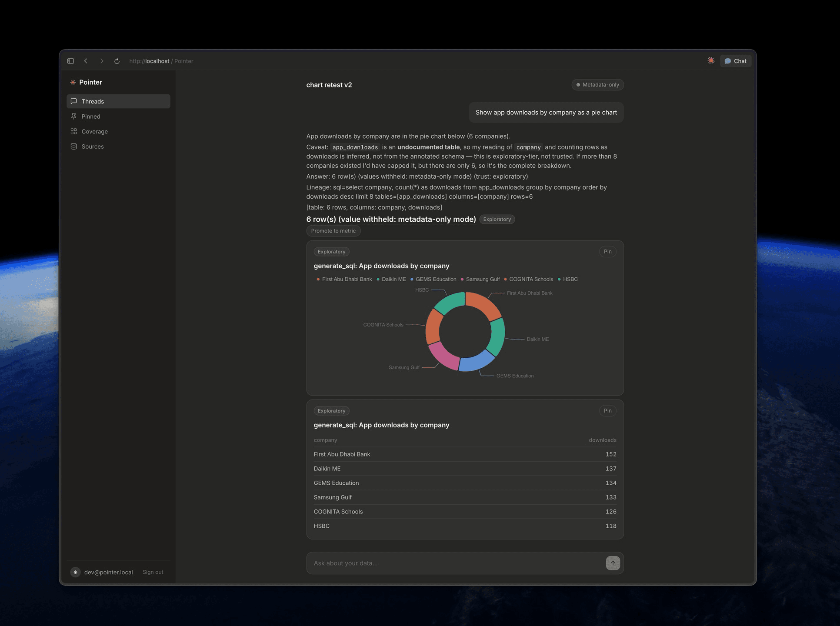840x626 pixels.
Task: Select the Daikin ME table row
Action: [465, 469]
